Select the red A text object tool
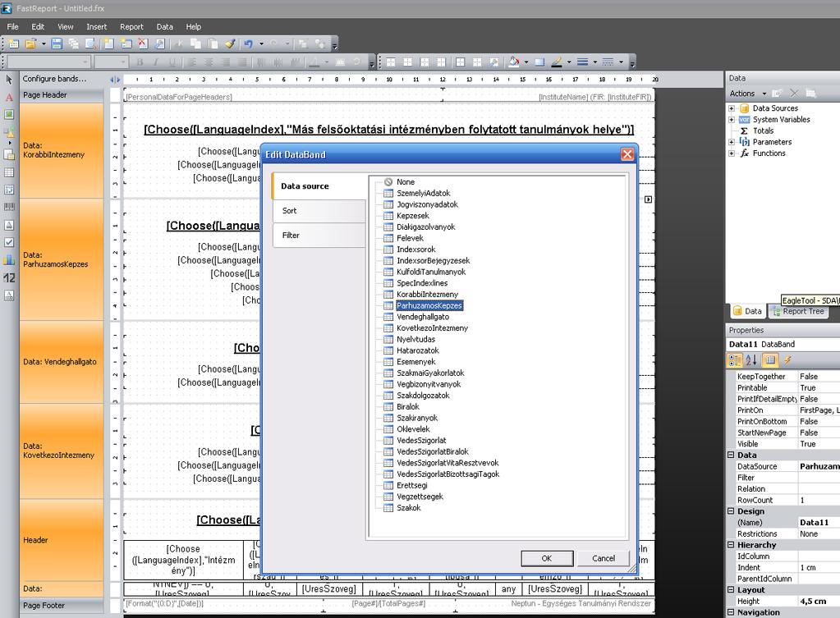Screen dimensions: 840x618 9,98
